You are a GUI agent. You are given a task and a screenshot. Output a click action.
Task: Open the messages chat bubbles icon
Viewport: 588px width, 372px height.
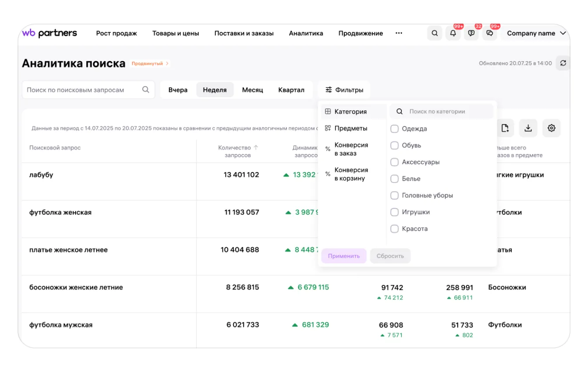[490, 33]
